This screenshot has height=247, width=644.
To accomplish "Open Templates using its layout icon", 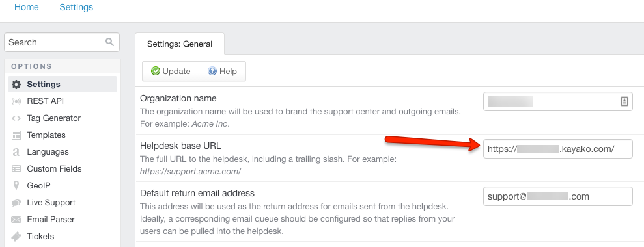I will coord(16,135).
